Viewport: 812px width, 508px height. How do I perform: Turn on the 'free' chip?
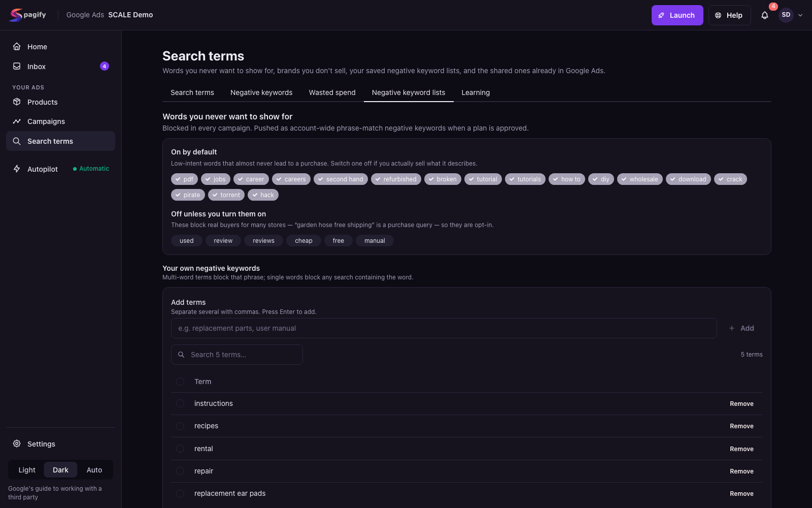[x=339, y=241]
